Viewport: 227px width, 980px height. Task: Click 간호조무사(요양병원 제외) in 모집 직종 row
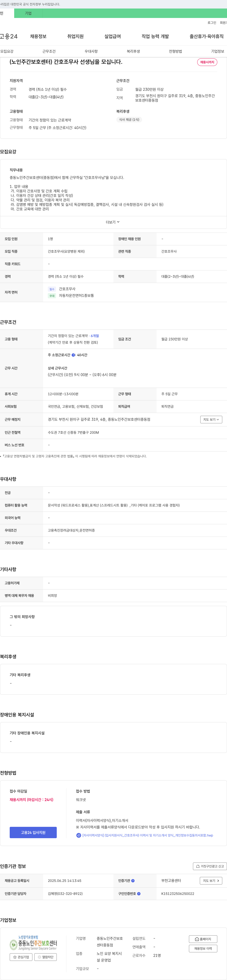click(x=66, y=252)
